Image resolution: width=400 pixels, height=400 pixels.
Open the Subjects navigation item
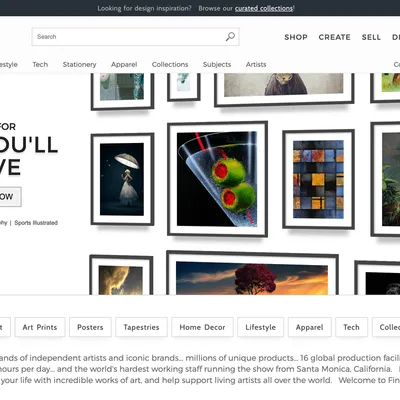(x=217, y=64)
